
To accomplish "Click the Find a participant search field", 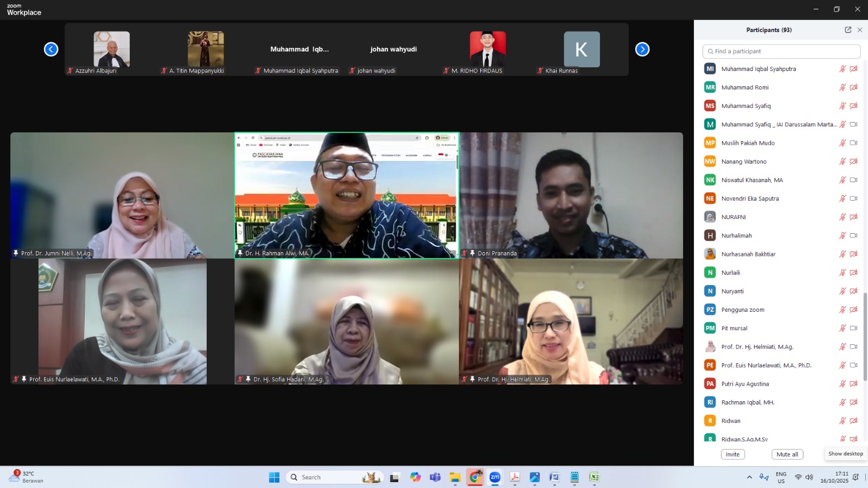I will pyautogui.click(x=781, y=52).
